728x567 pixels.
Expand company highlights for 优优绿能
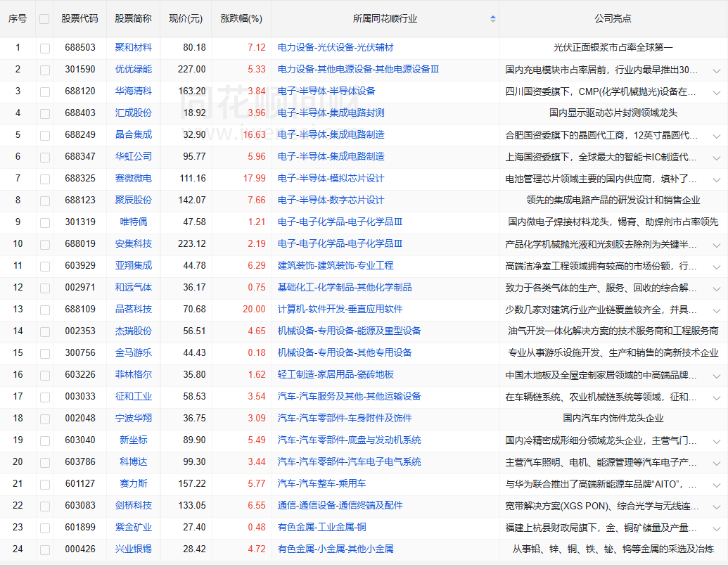point(716,70)
